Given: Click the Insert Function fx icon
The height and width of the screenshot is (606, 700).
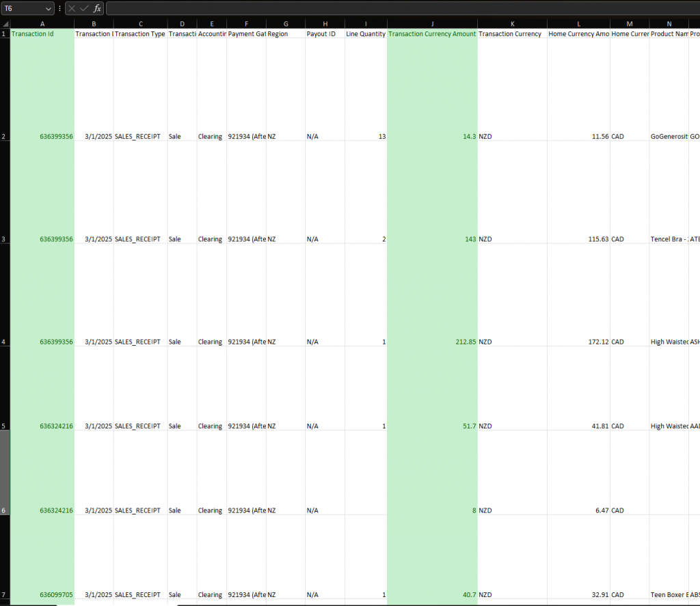Looking at the screenshot, I should click(98, 8).
